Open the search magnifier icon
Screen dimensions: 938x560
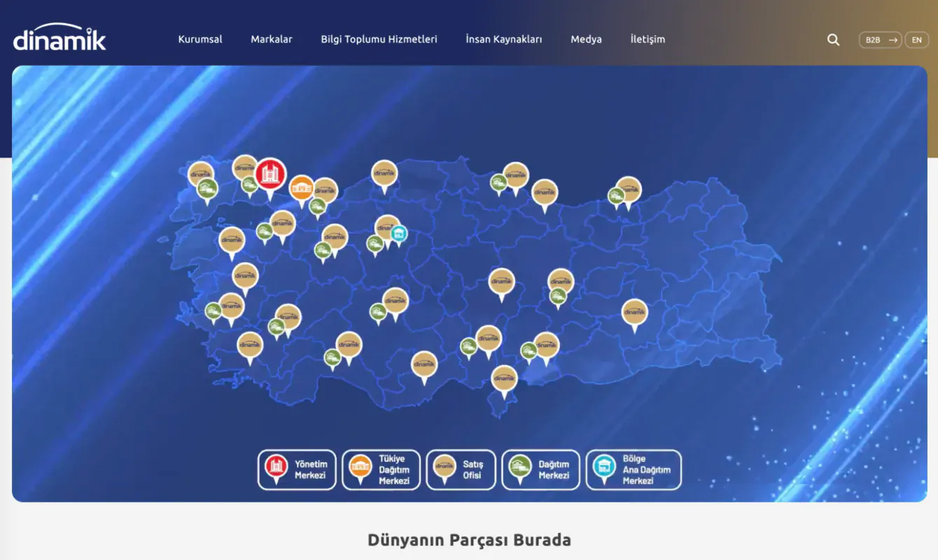[833, 40]
